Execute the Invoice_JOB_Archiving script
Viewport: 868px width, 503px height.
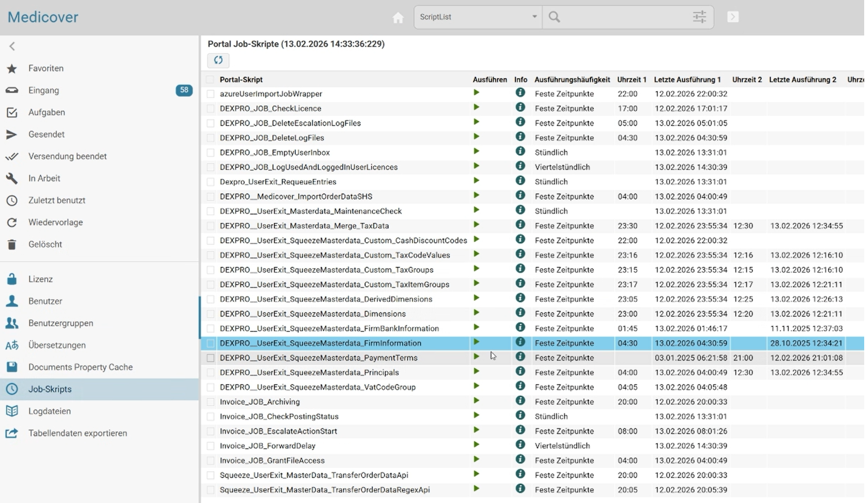coord(476,401)
